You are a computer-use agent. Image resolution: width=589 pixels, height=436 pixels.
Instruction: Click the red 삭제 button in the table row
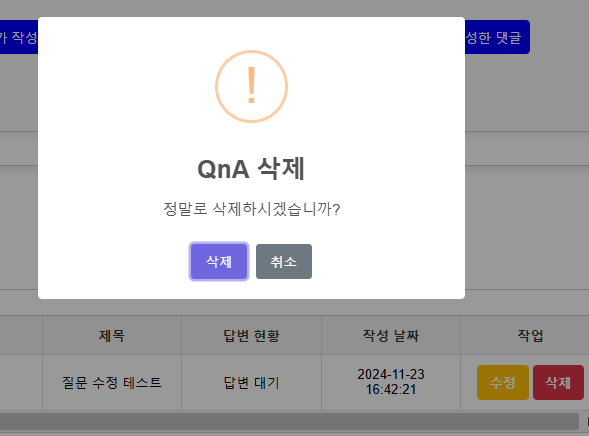click(558, 382)
